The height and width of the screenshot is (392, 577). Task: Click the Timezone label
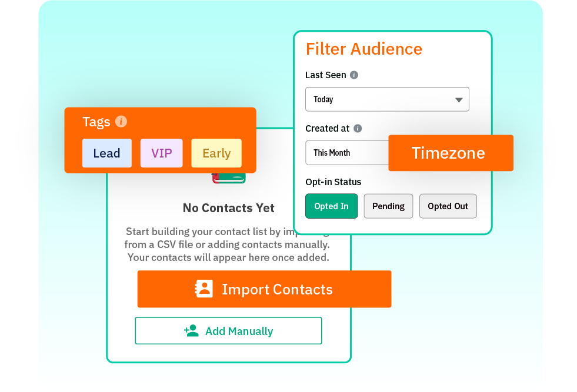click(x=448, y=153)
